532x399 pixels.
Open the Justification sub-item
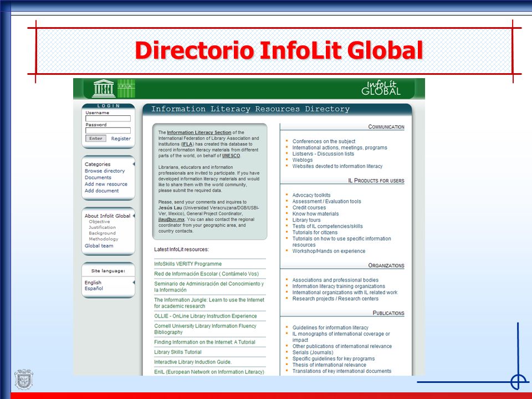click(102, 227)
